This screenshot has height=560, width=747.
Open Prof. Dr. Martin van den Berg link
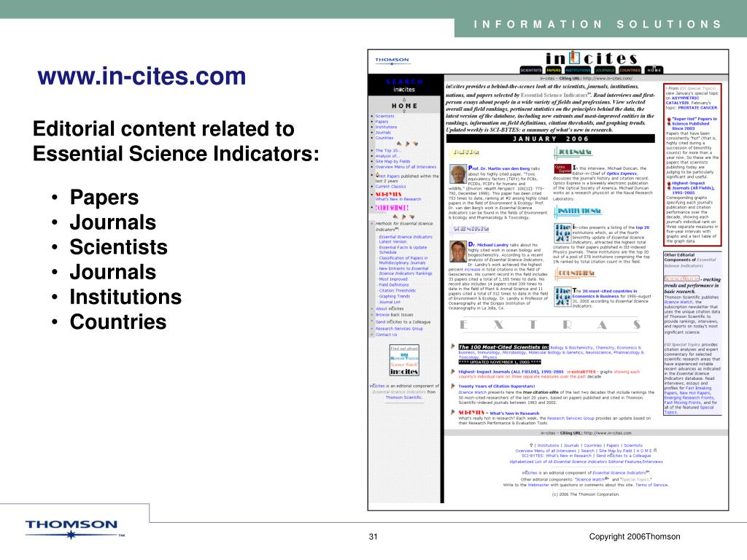(x=499, y=168)
